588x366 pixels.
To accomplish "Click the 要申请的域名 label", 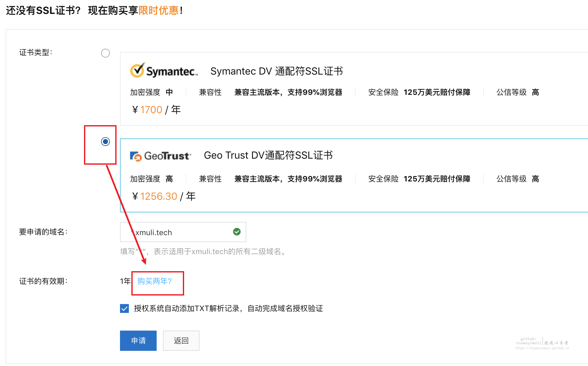I will pyautogui.click(x=43, y=232).
